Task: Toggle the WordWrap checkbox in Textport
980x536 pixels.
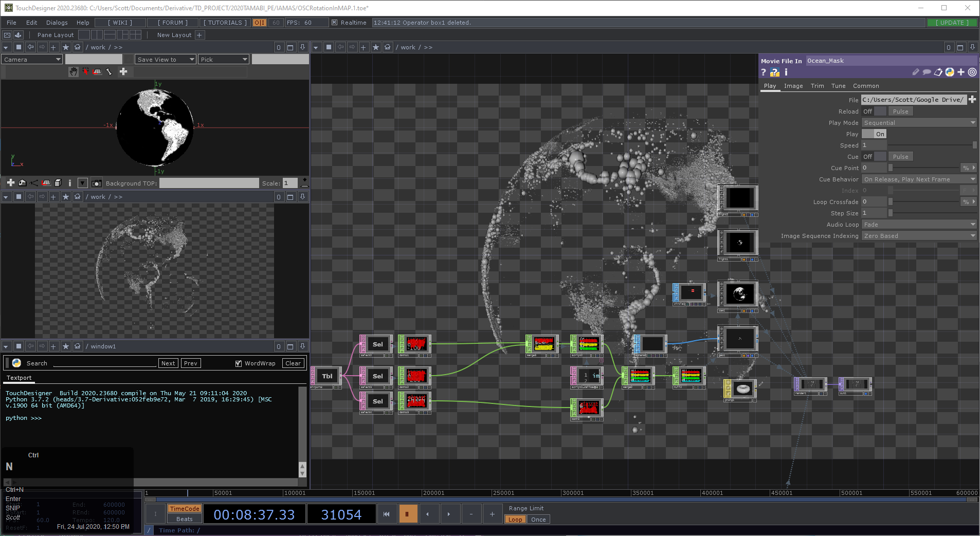Action: click(239, 363)
